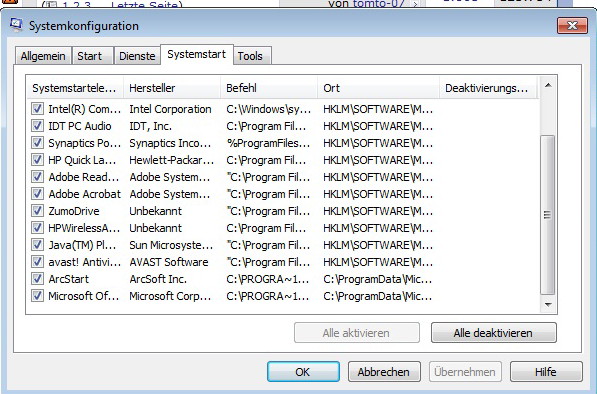Click the Übernehmen button
597x394 pixels.
point(465,372)
